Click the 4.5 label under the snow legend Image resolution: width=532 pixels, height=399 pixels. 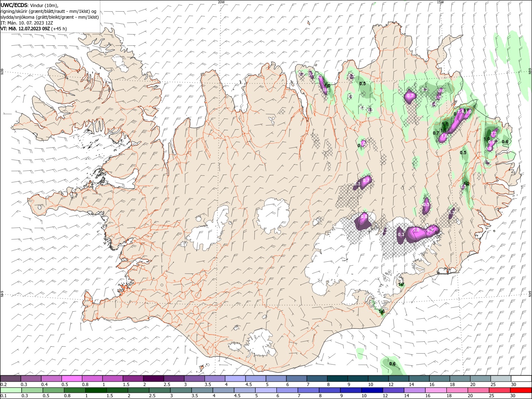coord(249,384)
